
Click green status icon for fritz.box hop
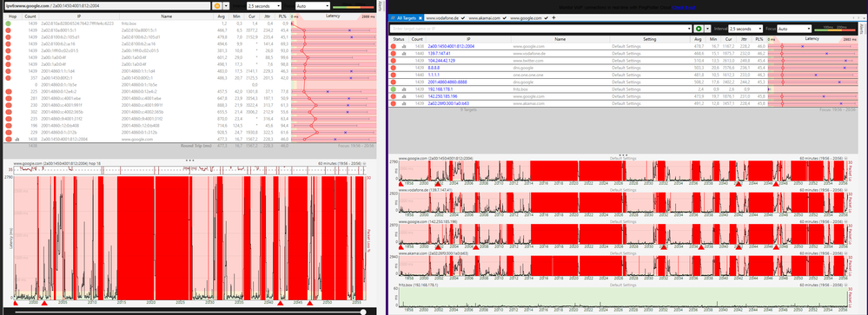[x=9, y=23]
